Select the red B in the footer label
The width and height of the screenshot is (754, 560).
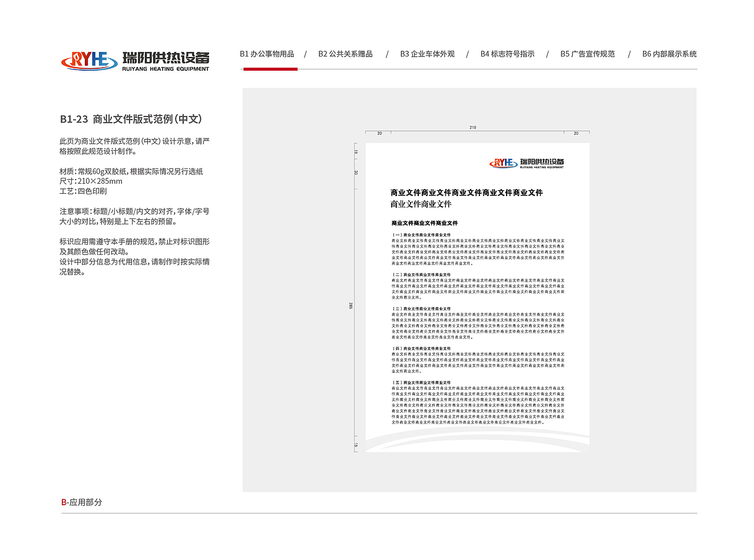63,503
